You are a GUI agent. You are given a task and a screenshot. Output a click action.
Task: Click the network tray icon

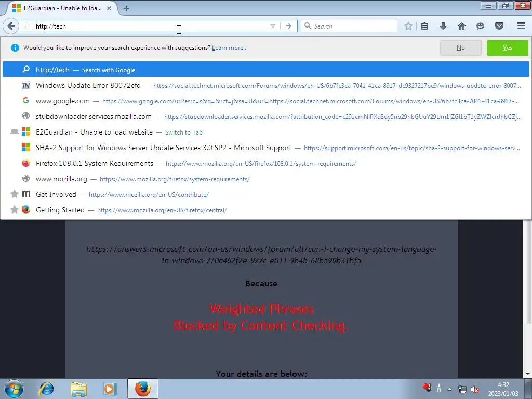pyautogui.click(x=462, y=389)
